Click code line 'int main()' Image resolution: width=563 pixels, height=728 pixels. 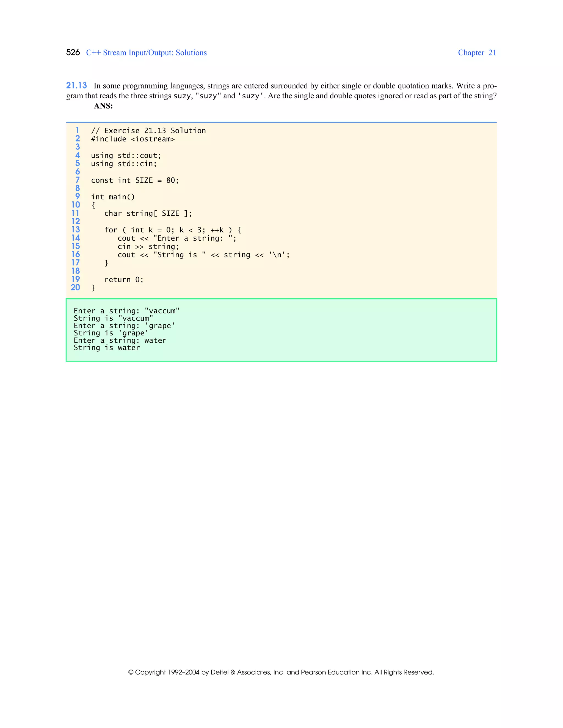[113, 197]
